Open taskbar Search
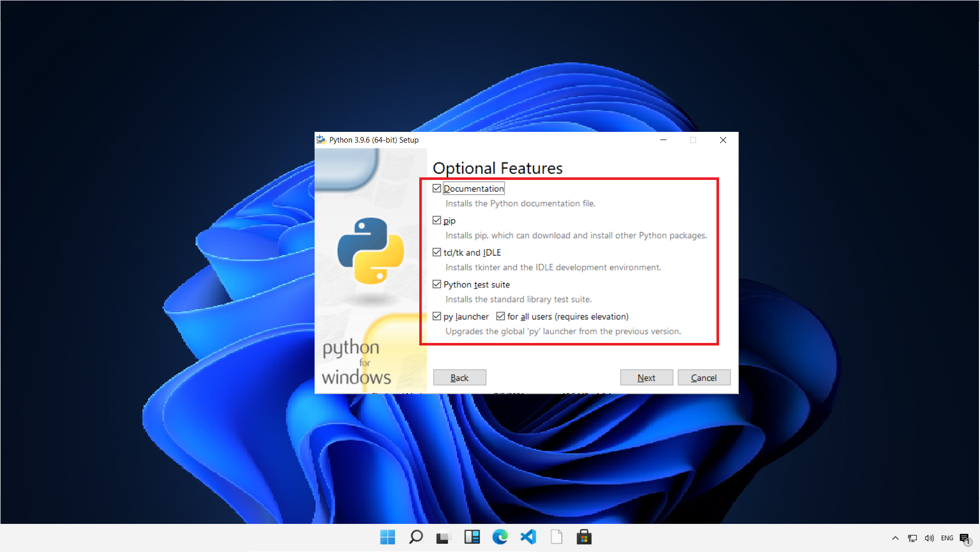 point(416,537)
